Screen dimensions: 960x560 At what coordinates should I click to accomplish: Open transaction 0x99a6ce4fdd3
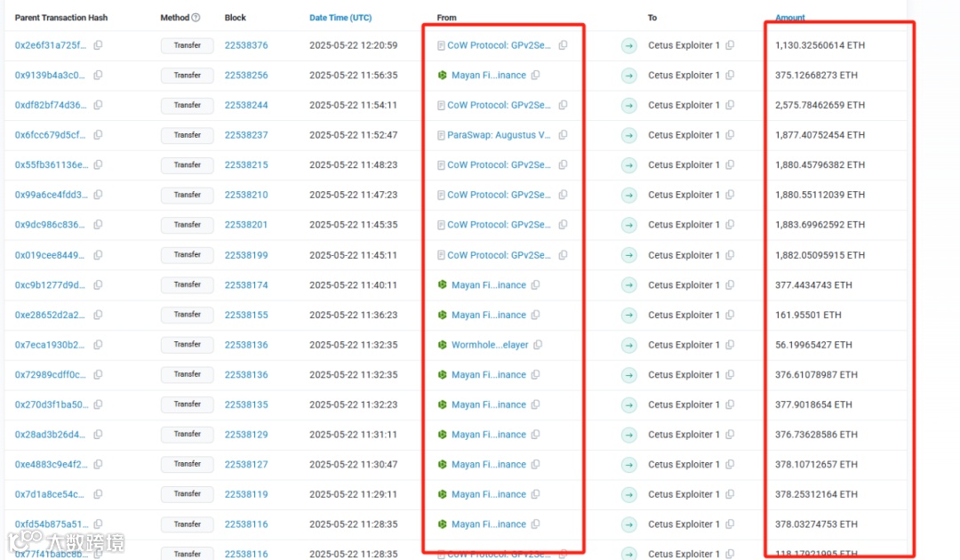[52, 195]
